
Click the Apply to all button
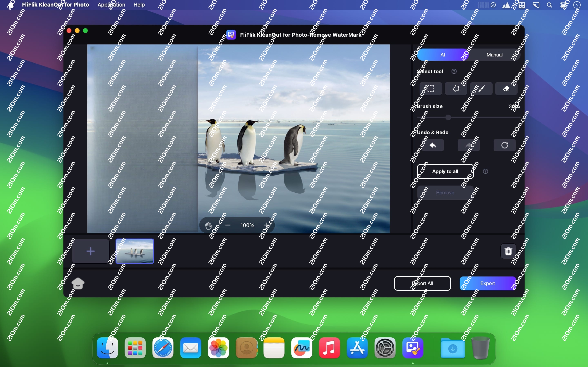tap(445, 171)
